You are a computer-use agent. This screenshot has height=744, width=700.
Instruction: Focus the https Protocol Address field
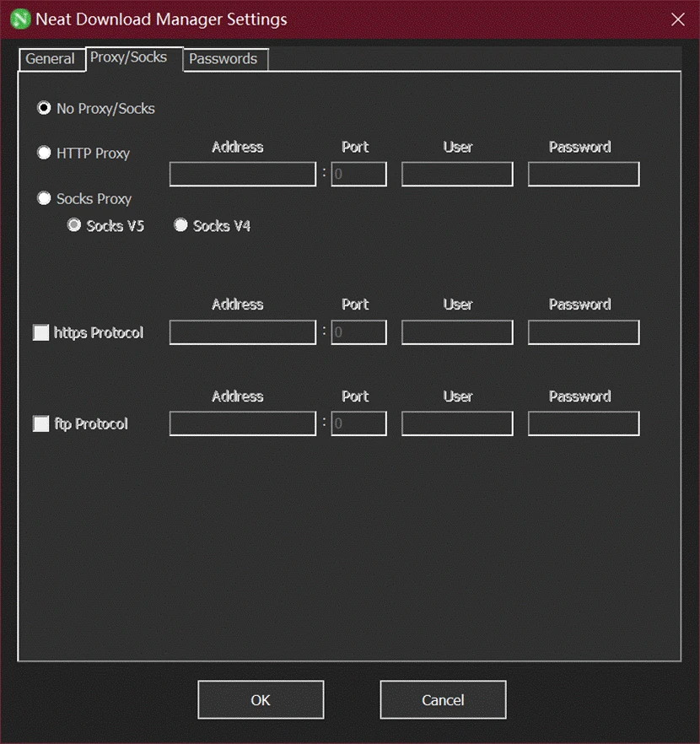coord(243,332)
